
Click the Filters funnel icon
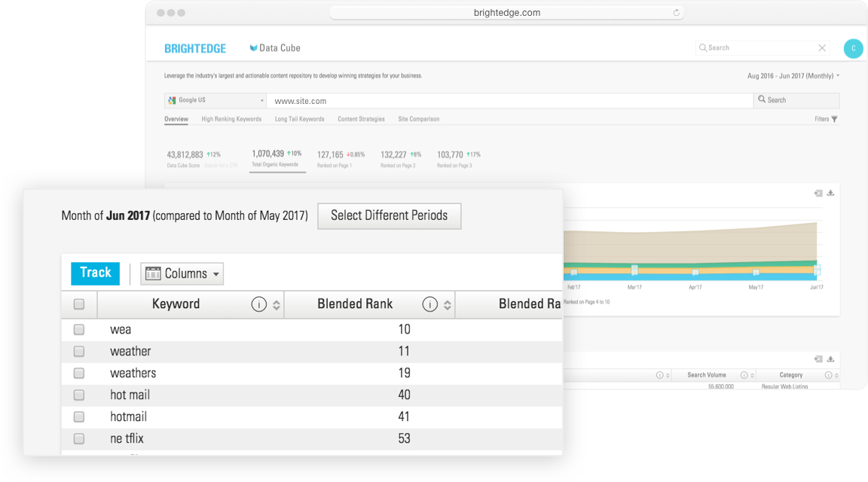pos(834,119)
